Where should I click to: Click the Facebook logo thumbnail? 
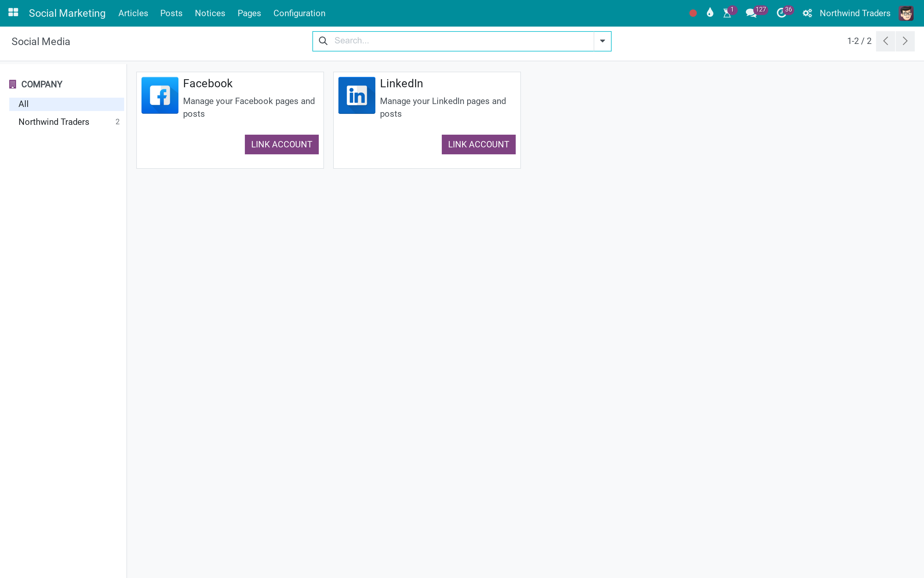coord(160,95)
